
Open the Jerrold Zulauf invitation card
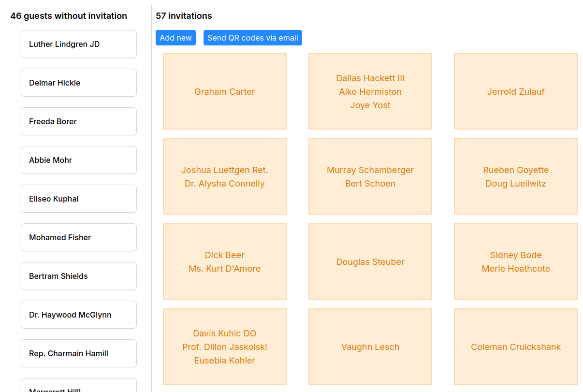[515, 91]
